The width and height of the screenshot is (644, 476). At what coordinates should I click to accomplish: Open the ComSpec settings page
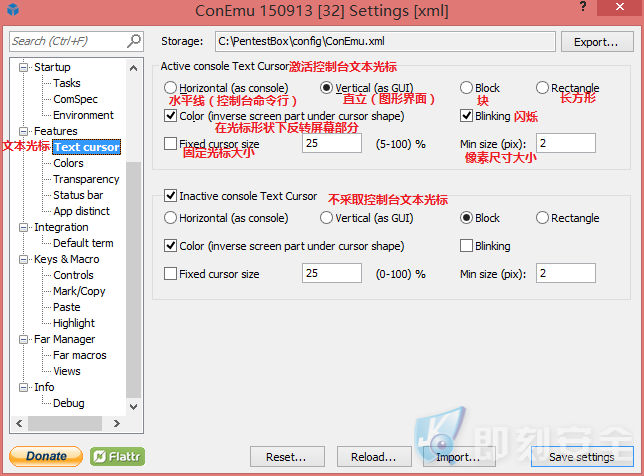click(x=76, y=99)
